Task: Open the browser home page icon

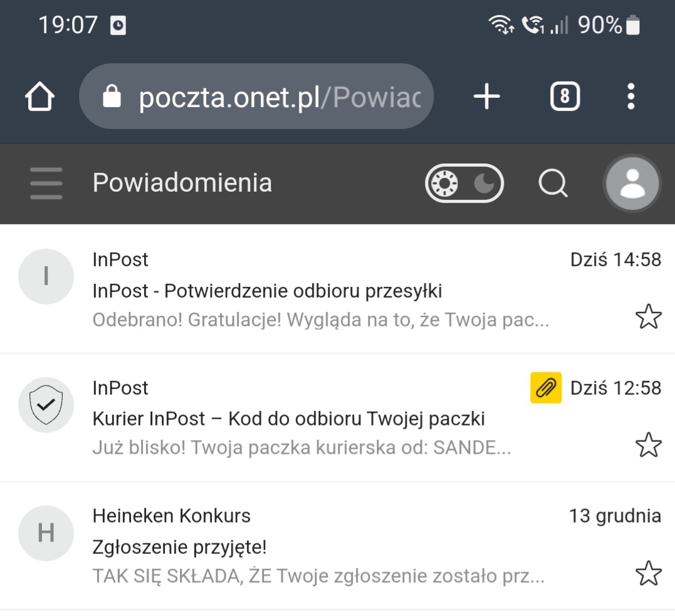Action: [39, 97]
